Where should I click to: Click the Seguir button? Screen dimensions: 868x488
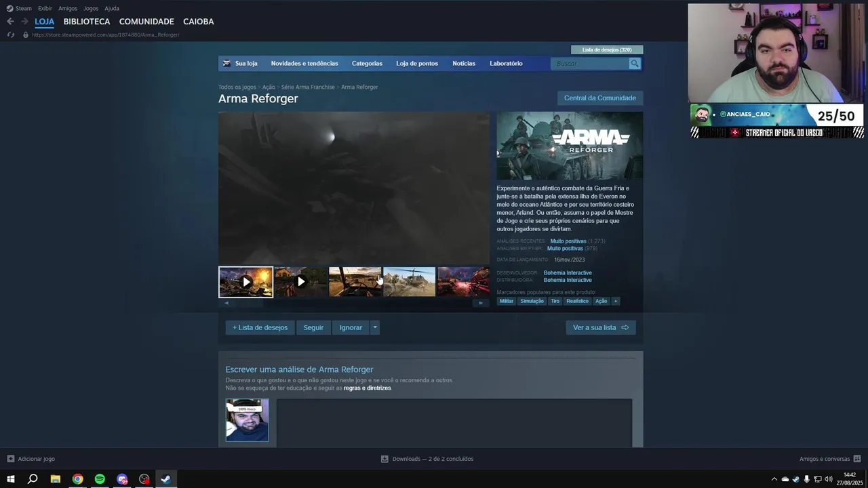click(x=313, y=327)
